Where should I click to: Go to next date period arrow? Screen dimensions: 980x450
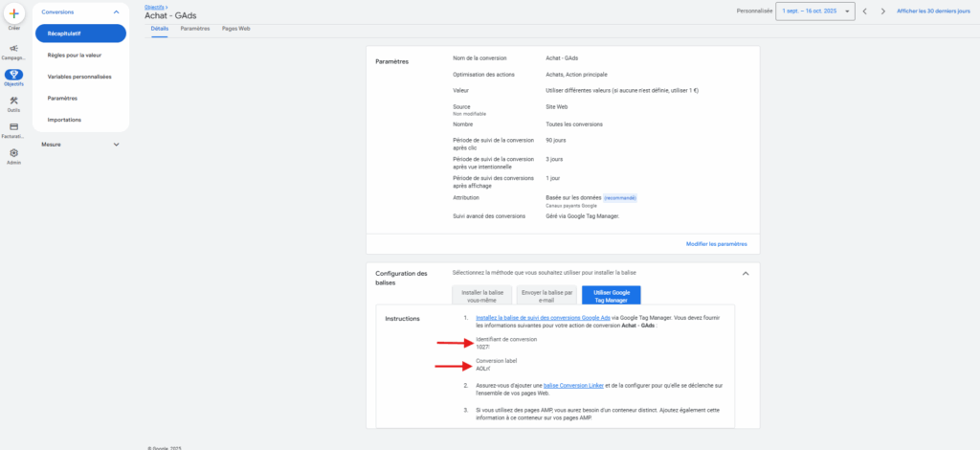click(x=882, y=11)
